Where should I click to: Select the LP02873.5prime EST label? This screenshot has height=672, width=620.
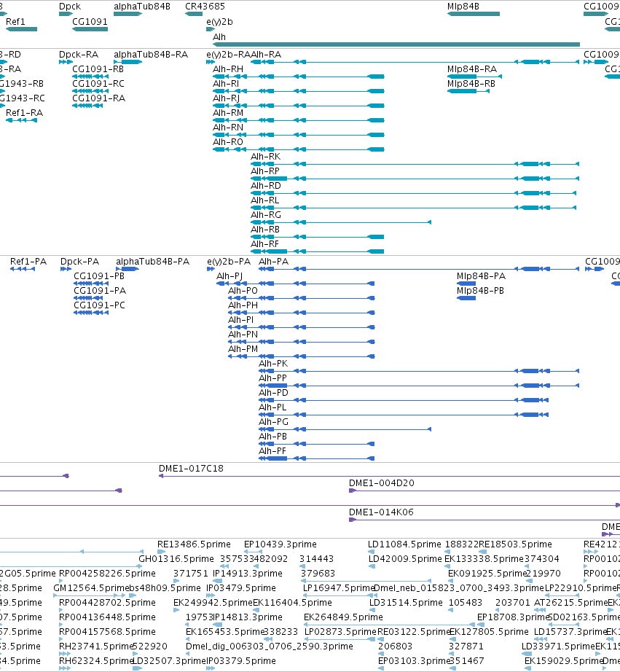click(340, 632)
